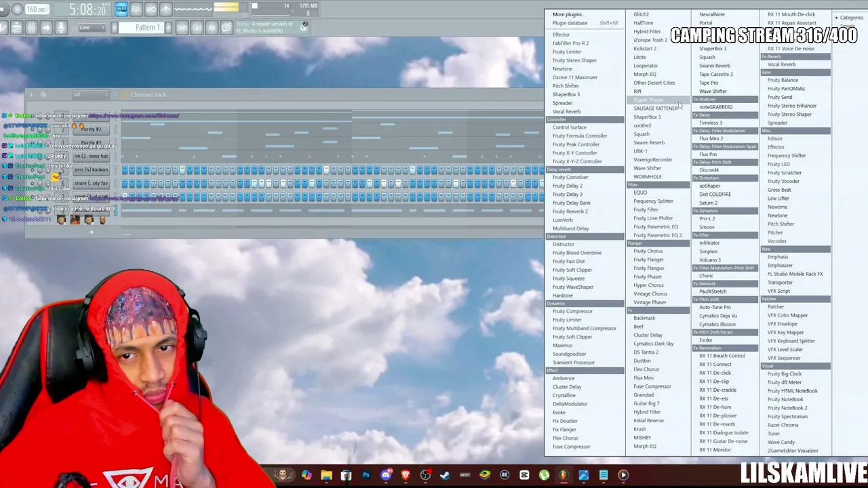Choose Fruity Soft Clipper under Distortion
The height and width of the screenshot is (488, 868).
572,270
